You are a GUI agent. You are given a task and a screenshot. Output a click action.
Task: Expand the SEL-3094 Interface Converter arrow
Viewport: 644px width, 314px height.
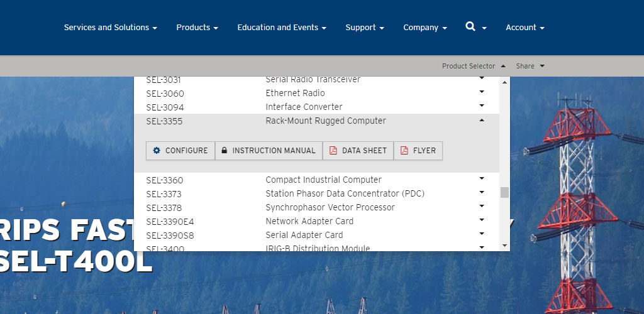[482, 106]
